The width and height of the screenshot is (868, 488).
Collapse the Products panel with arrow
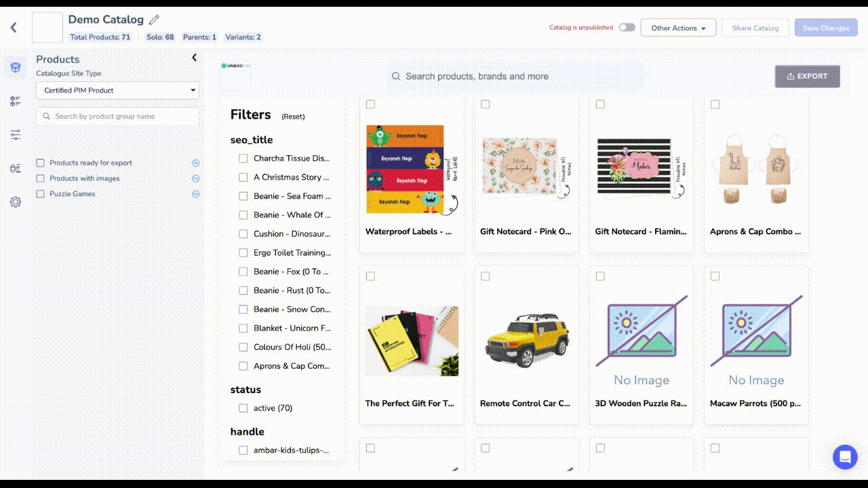point(194,58)
